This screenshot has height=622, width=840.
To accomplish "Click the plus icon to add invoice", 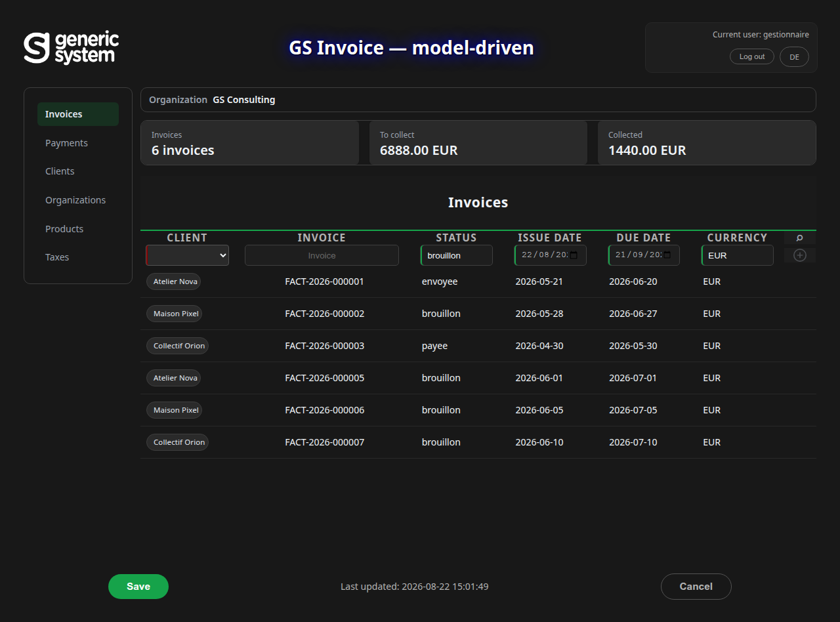I will click(800, 255).
